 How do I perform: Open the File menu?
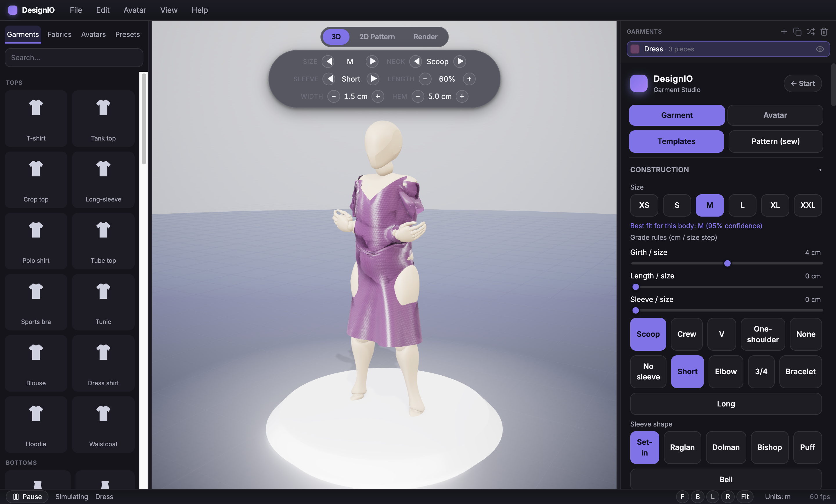(x=76, y=10)
